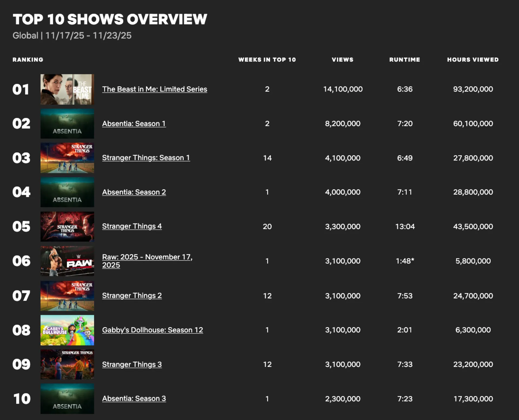Click the Absentia Season 3 thumbnail
Viewport: 519px width, 420px height.
[x=67, y=399]
